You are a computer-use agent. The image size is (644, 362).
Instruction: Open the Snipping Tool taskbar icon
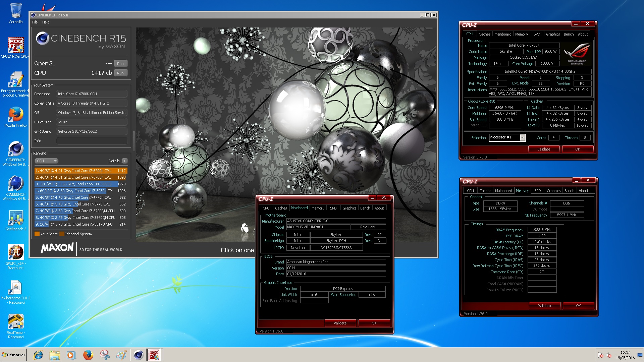pyautogui.click(x=105, y=355)
